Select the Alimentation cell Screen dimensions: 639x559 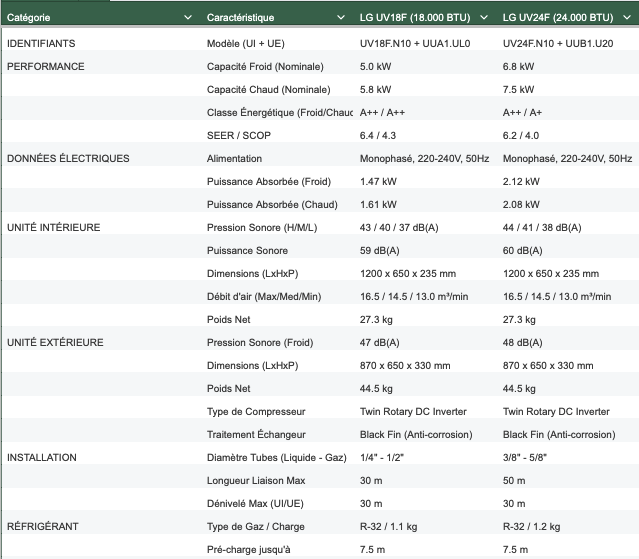[x=234, y=158]
